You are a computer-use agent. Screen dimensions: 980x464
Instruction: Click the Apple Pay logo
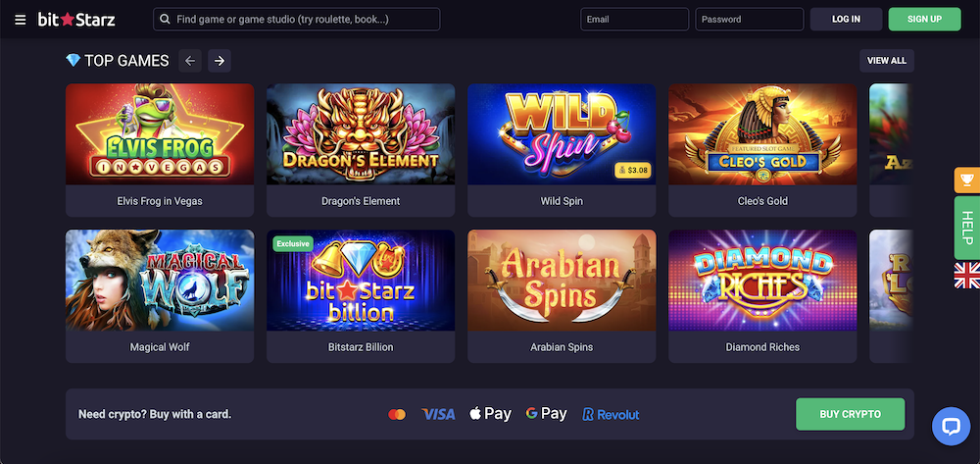[491, 414]
